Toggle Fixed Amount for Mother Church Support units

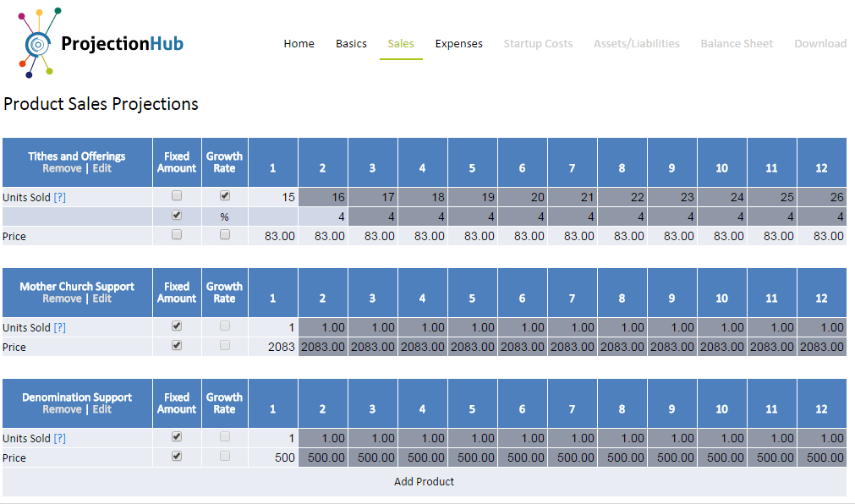176,326
